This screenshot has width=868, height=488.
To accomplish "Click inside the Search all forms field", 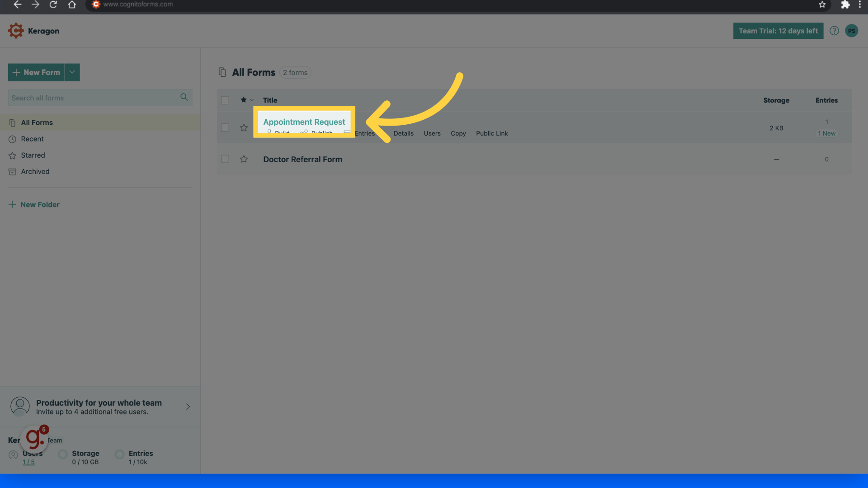I will pyautogui.click(x=90, y=97).
